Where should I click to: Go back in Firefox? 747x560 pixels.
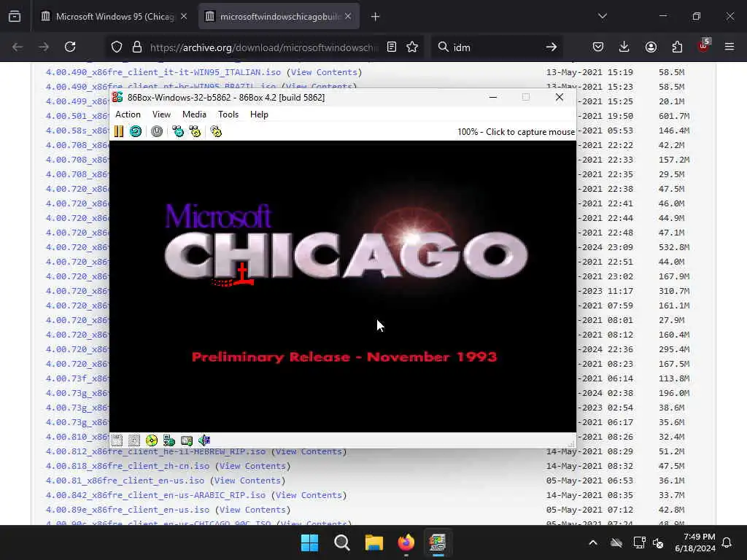tap(18, 47)
